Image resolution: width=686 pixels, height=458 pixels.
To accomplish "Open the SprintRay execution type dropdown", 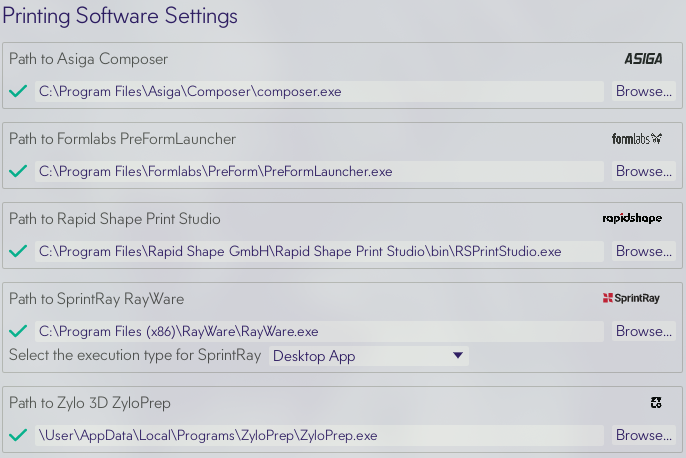I will [368, 356].
